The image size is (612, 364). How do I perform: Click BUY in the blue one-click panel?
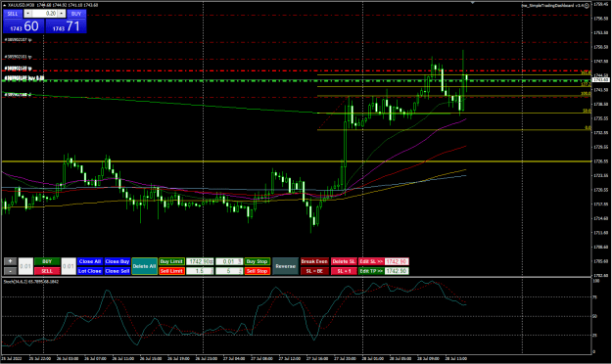(76, 14)
